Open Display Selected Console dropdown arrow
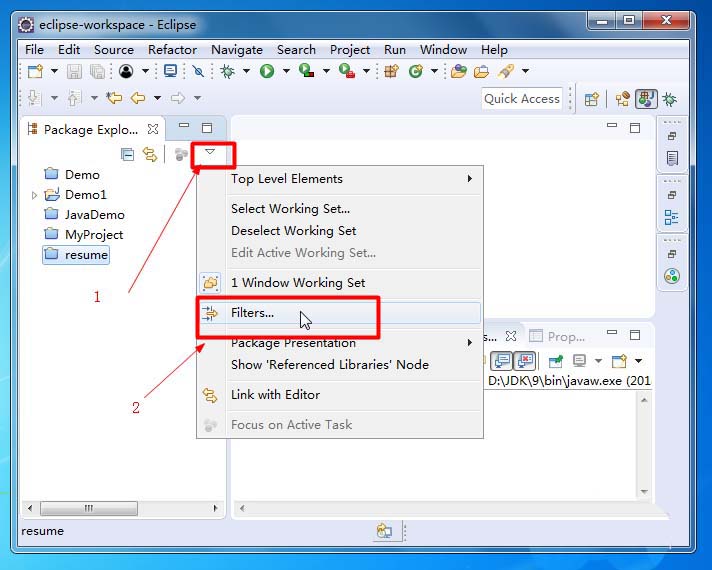This screenshot has height=570, width=712. pyautogui.click(x=598, y=361)
